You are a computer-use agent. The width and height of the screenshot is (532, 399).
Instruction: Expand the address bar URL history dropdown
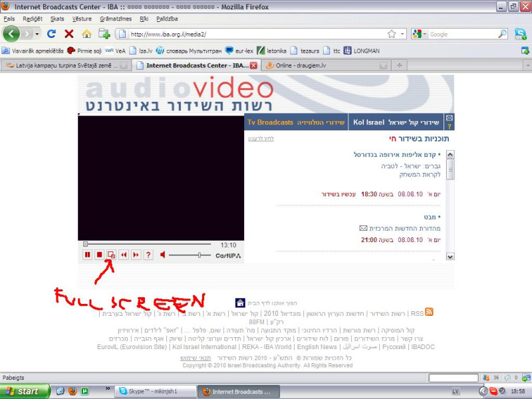(402, 34)
